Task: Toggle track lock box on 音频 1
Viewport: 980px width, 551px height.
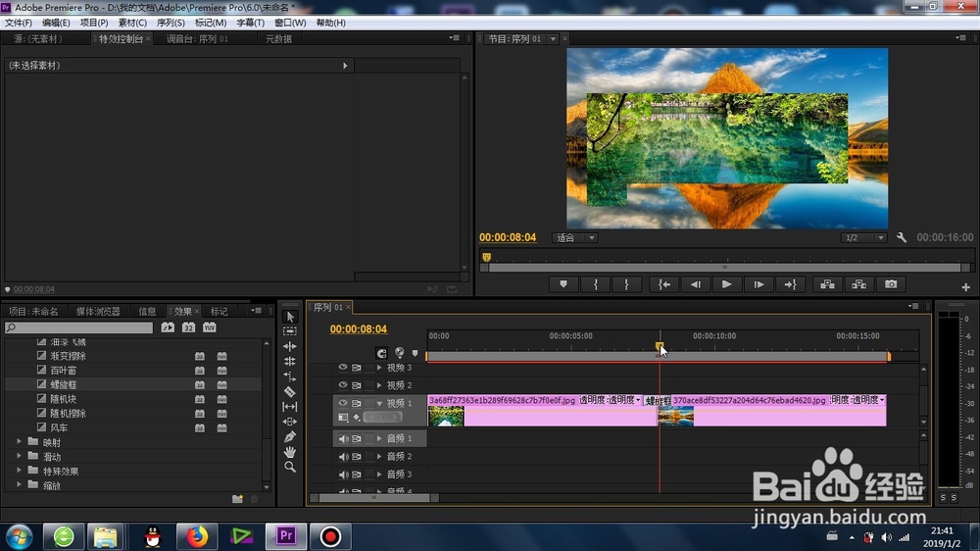Action: coord(369,439)
